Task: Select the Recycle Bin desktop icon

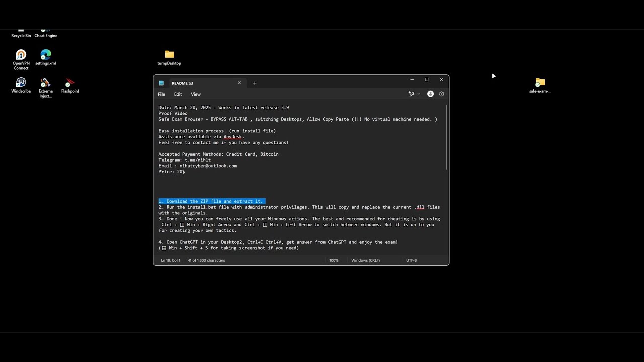Action: (x=21, y=34)
